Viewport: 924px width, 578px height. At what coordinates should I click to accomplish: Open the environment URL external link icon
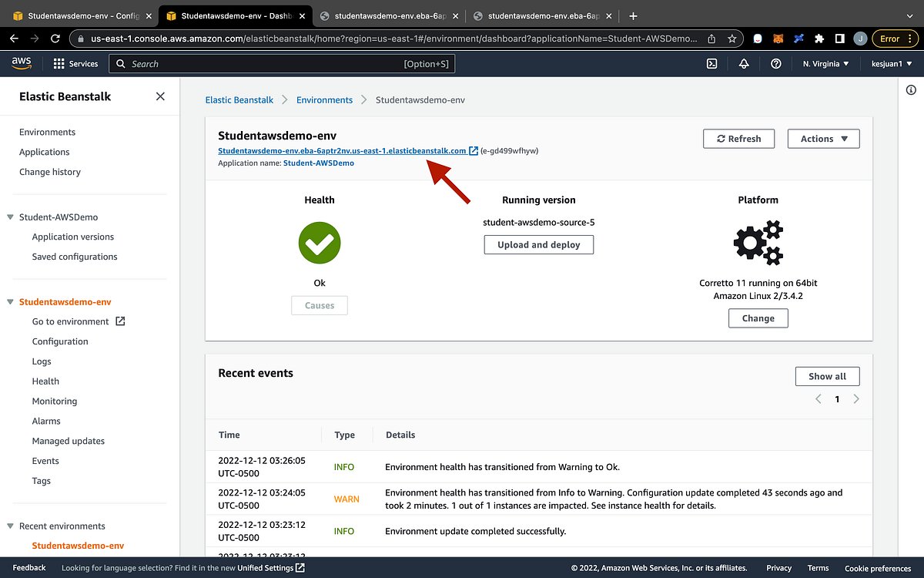point(475,150)
